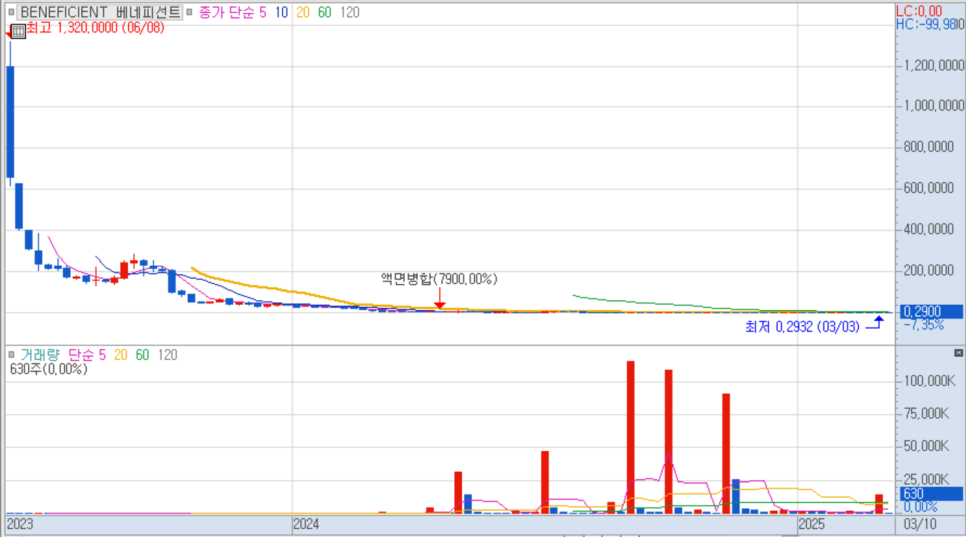Select volume moving average period 5

coord(102,355)
